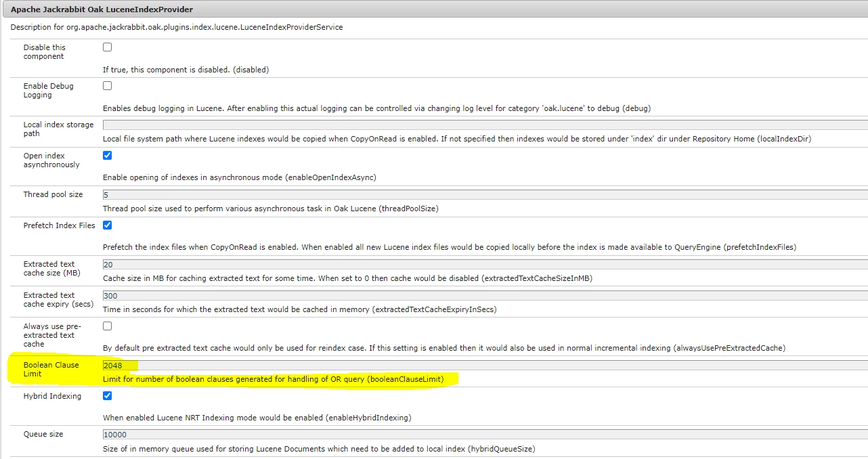Toggle the Hybrid Indexing checkbox
The height and width of the screenshot is (459, 868).
(107, 395)
